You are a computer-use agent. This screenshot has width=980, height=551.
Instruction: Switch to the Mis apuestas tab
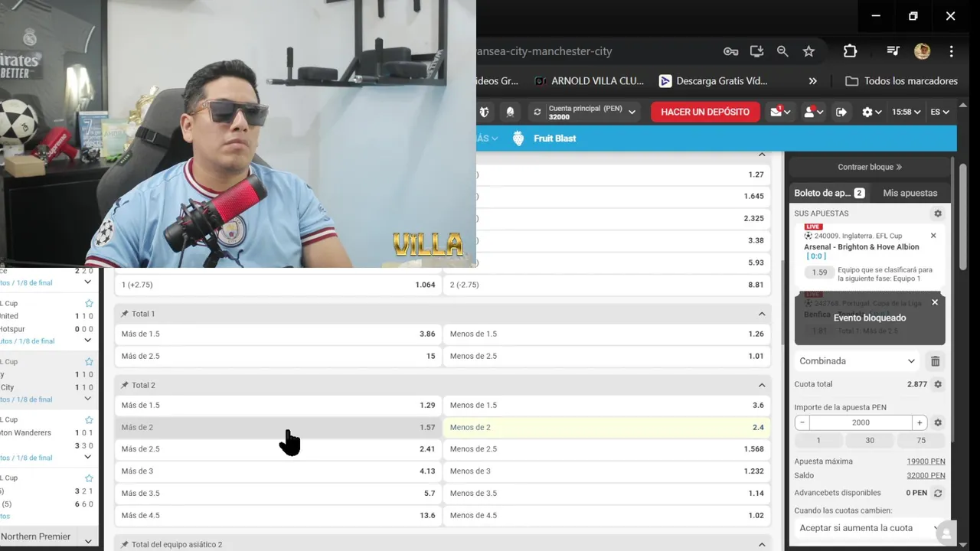click(910, 193)
